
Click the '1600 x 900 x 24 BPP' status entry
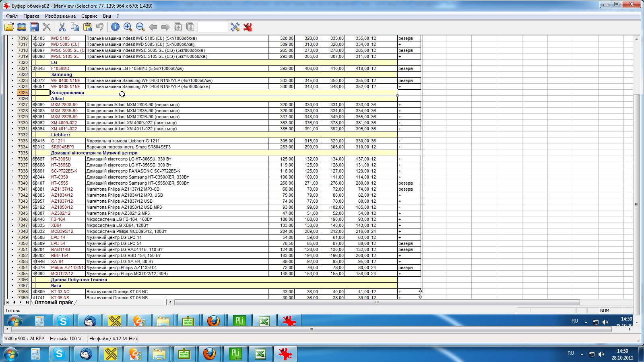click(x=24, y=339)
